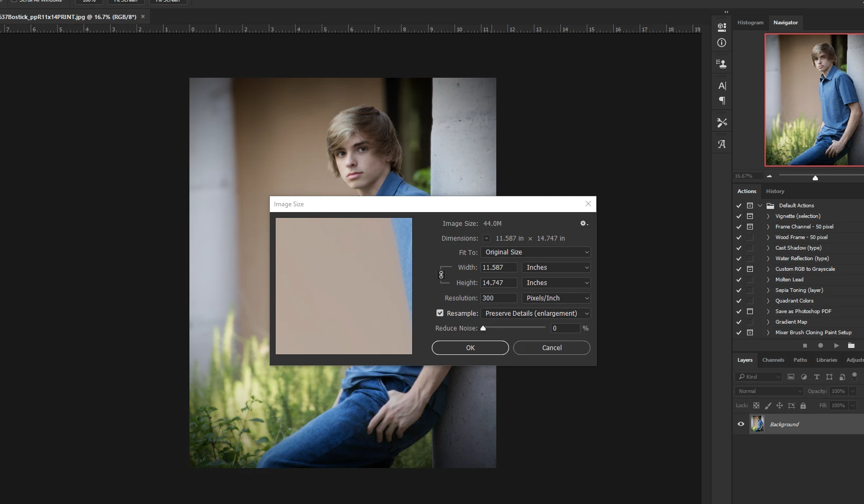Click the Image Size settings gear
864x504 pixels.
pyautogui.click(x=584, y=224)
